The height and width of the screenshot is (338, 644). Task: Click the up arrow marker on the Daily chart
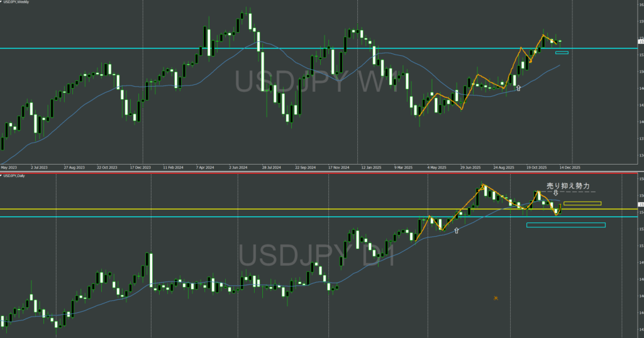[457, 231]
